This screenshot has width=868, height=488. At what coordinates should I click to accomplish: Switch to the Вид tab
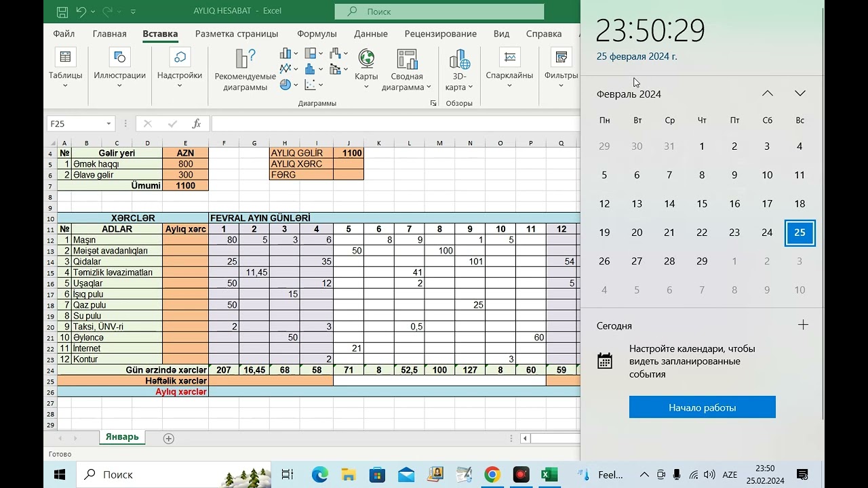501,33
